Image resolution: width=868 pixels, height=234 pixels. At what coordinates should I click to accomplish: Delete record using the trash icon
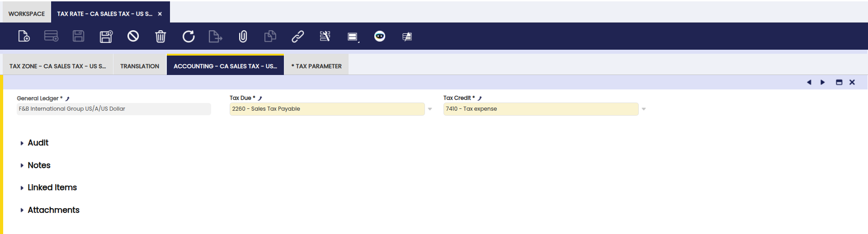(x=160, y=36)
